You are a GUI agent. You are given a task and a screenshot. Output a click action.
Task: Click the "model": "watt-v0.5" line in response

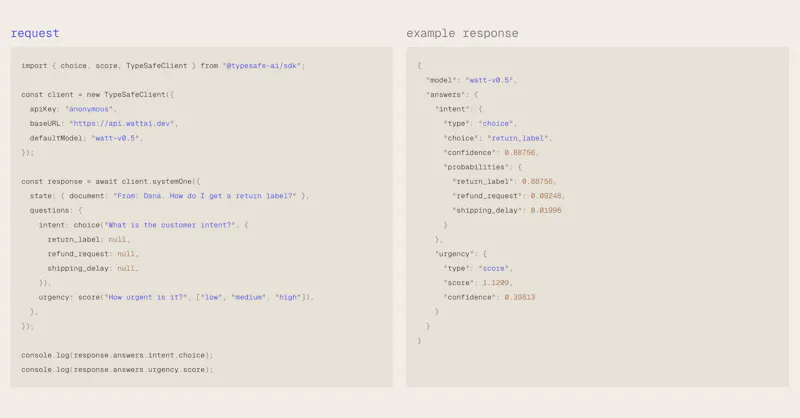(x=471, y=80)
